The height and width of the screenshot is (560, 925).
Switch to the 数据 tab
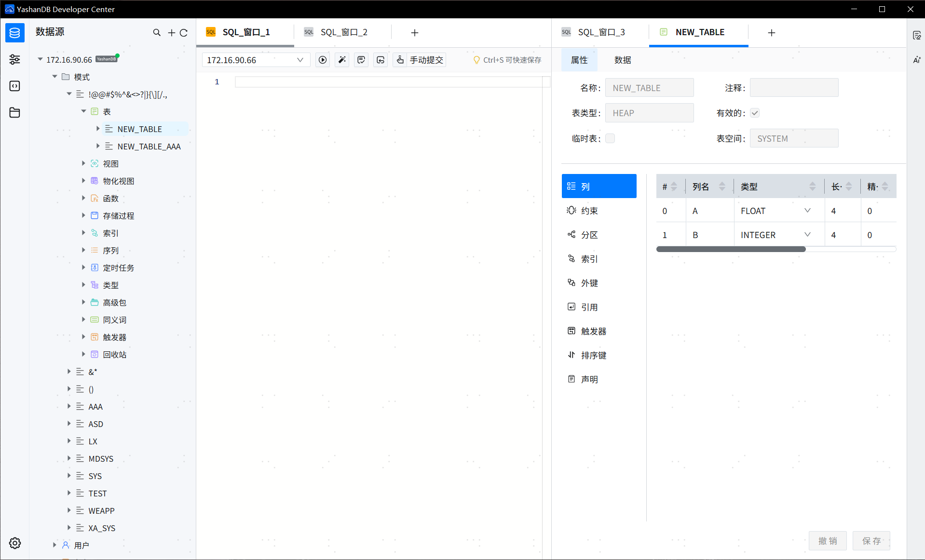[x=622, y=60]
